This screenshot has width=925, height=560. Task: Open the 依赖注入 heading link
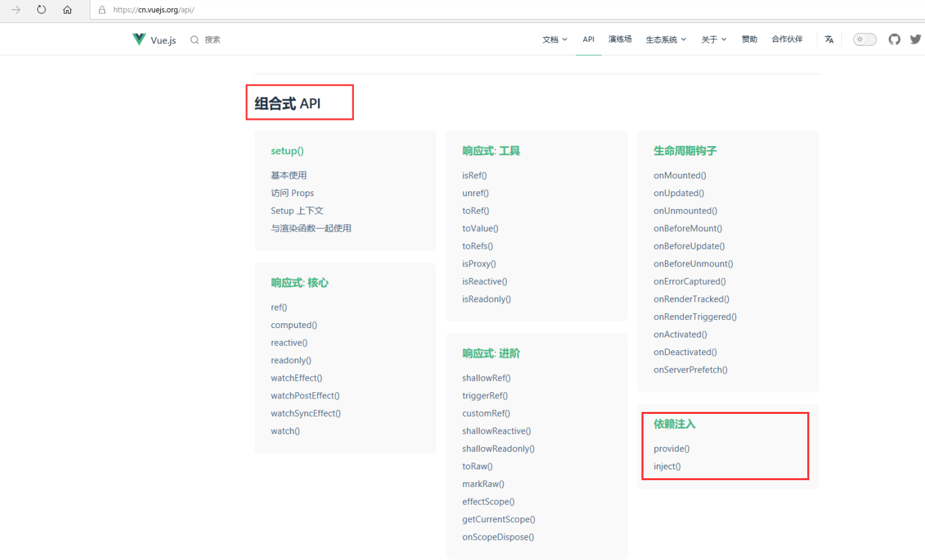point(675,424)
